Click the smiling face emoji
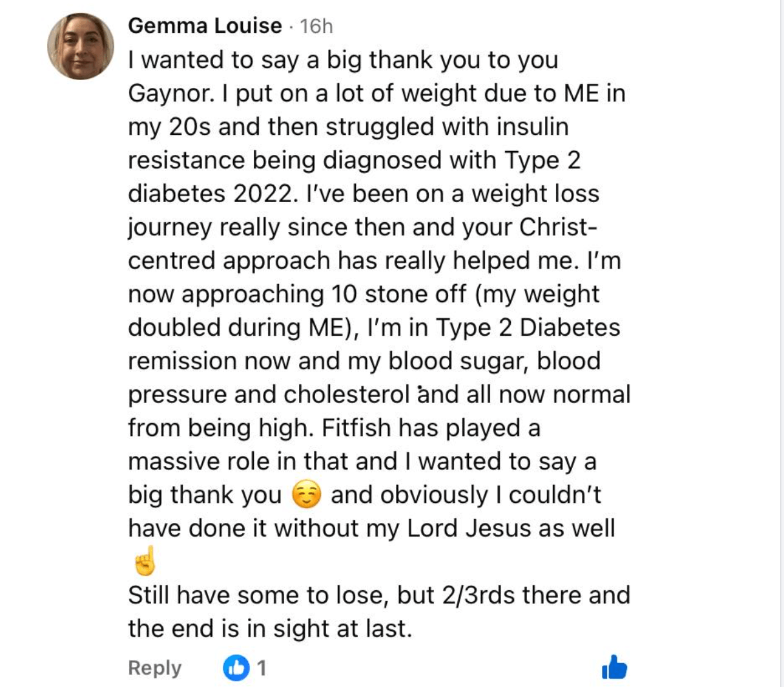Image resolution: width=784 pixels, height=687 pixels. (x=306, y=495)
